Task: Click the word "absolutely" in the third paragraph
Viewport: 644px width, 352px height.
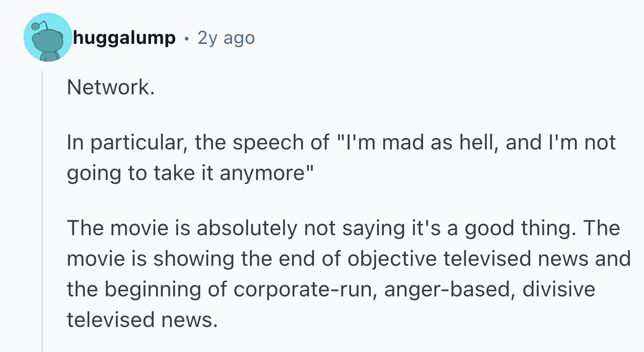Action: pos(246,228)
